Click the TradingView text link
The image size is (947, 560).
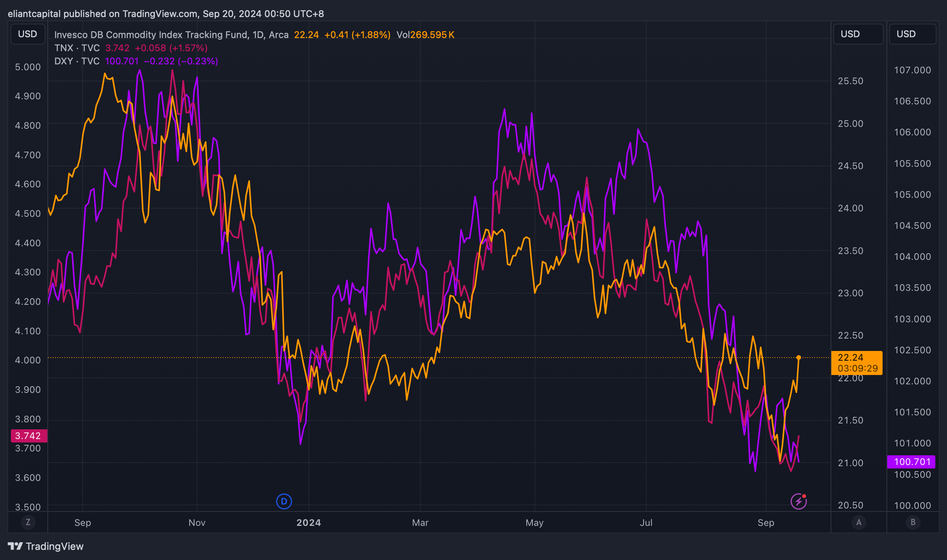(x=54, y=546)
